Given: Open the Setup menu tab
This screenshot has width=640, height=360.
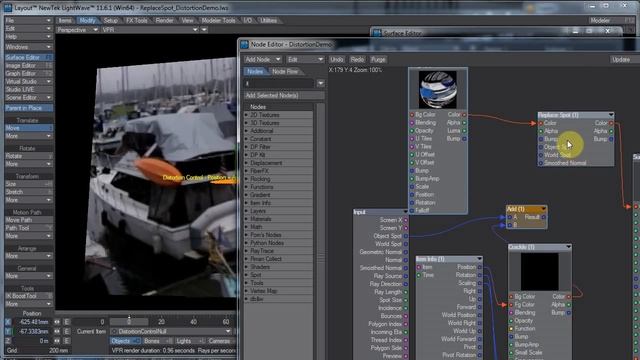Looking at the screenshot, I should click(x=111, y=20).
